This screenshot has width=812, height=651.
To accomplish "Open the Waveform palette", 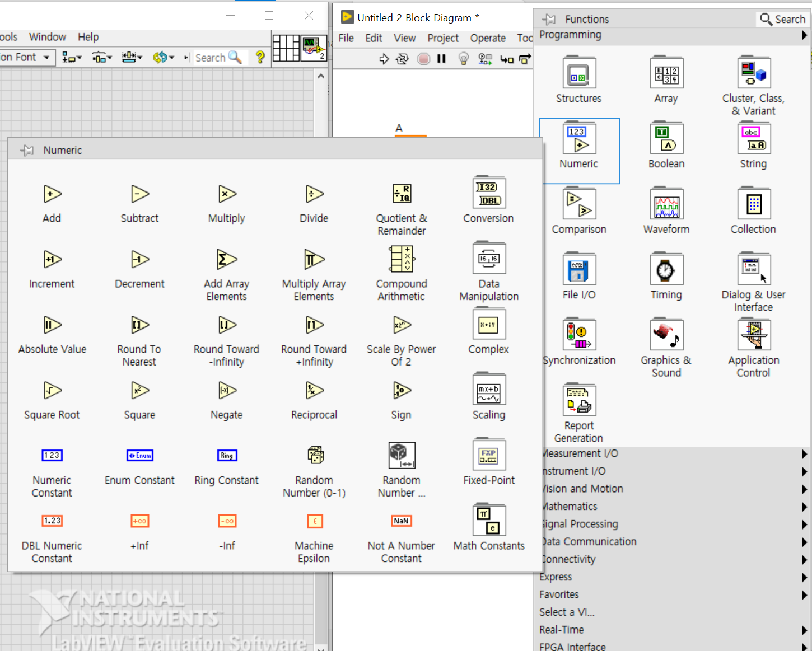I will click(x=666, y=204).
